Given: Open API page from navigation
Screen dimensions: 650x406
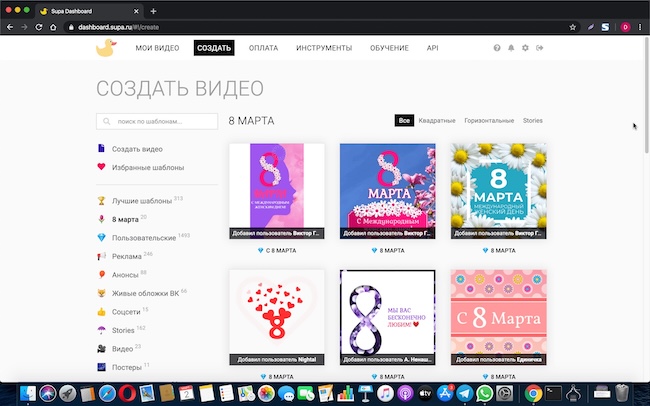Looking at the screenshot, I should [x=432, y=48].
